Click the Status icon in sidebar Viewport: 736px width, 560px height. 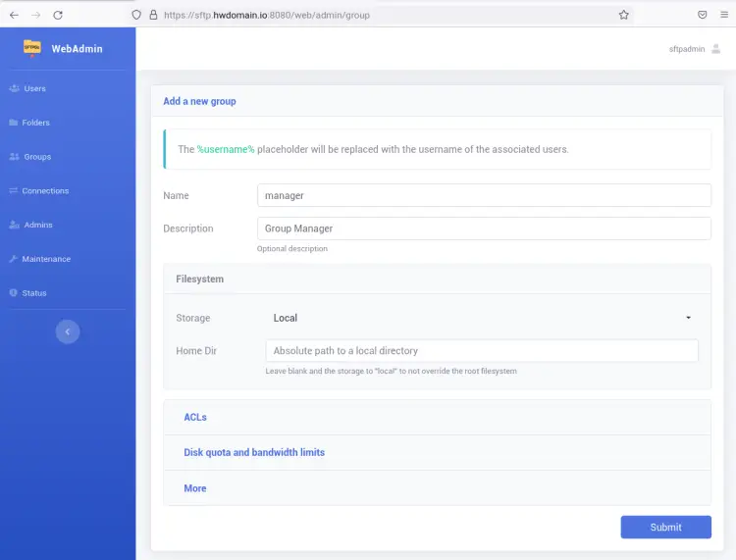pos(14,293)
